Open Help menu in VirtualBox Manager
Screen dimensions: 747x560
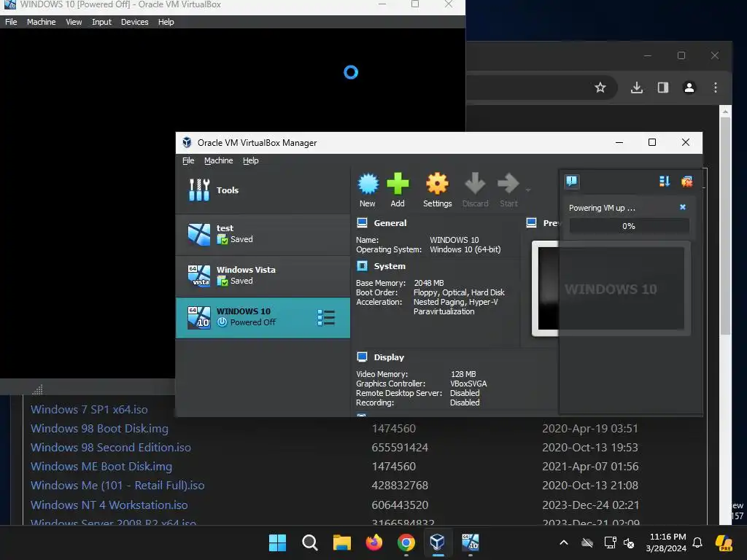point(251,160)
